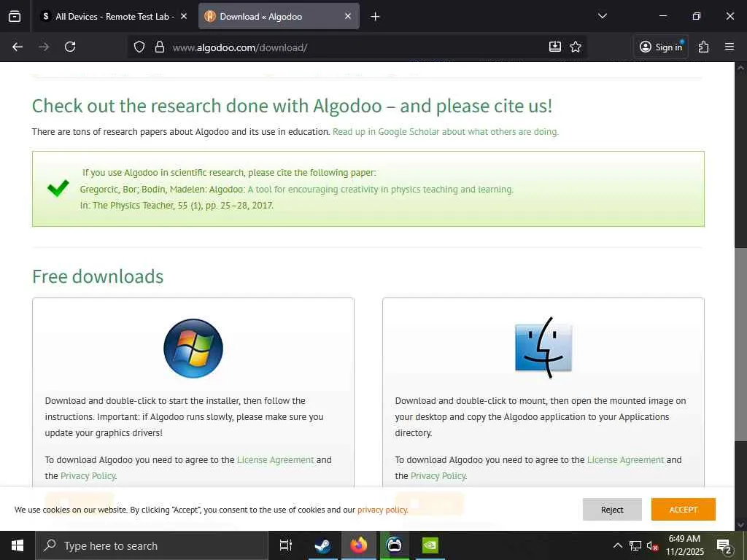Go back to the previous page
The image size is (747, 560).
(x=18, y=47)
